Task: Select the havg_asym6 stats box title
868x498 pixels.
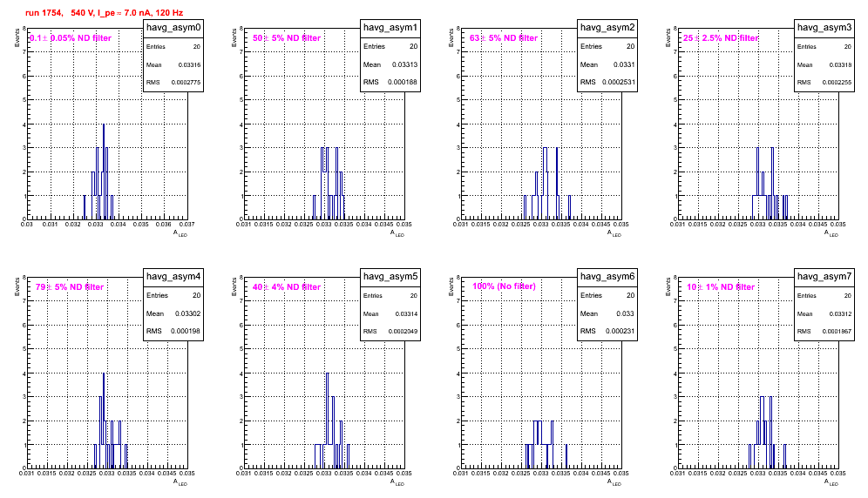Action: pyautogui.click(x=607, y=277)
